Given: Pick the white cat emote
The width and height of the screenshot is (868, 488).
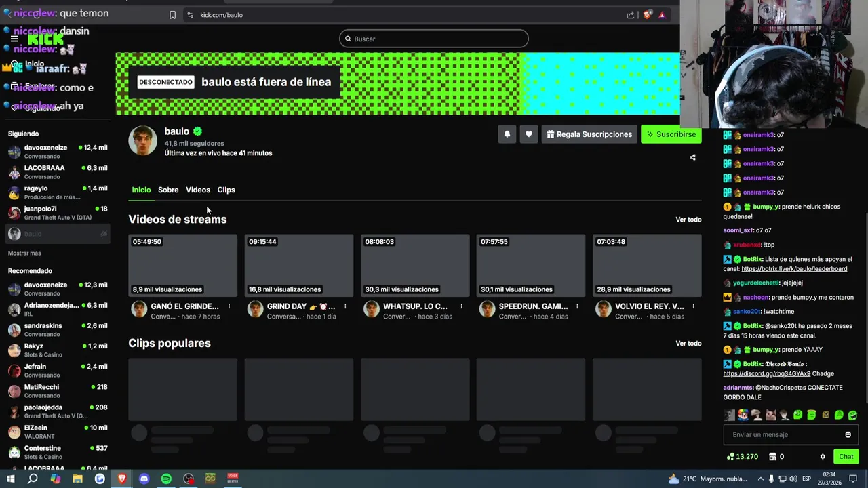Looking at the screenshot, I should tap(770, 415).
